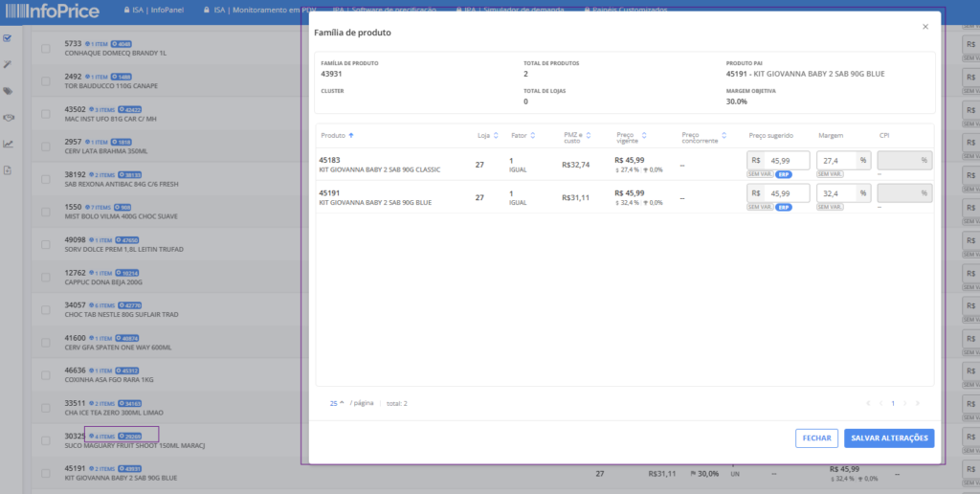Open ISA | Monitoramento em PDV menu
The image size is (980, 494).
pyautogui.click(x=259, y=11)
